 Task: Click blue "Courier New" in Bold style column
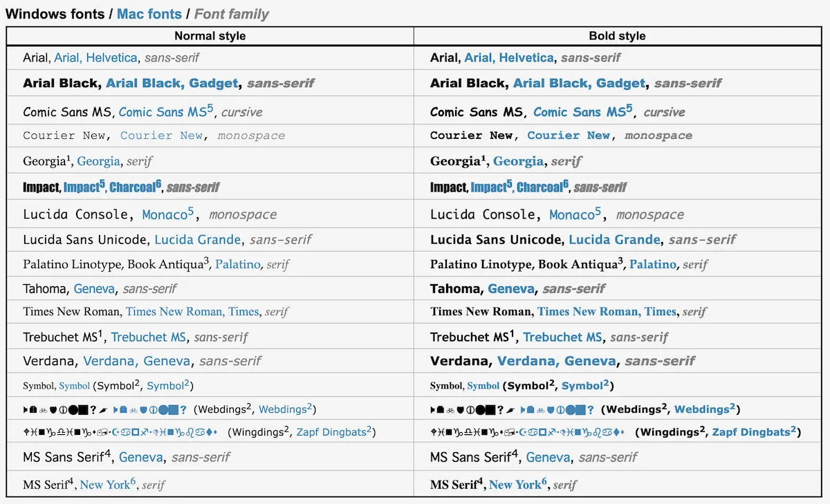tap(569, 136)
